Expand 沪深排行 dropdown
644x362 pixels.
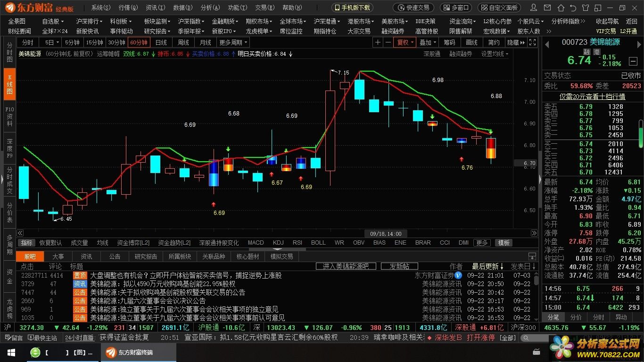click(89, 21)
